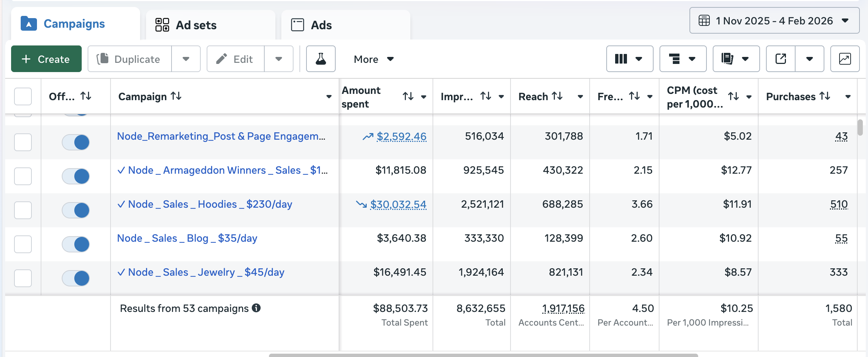Click the Ad sets grid icon
Viewport: 868px width, 357px height.
(162, 25)
